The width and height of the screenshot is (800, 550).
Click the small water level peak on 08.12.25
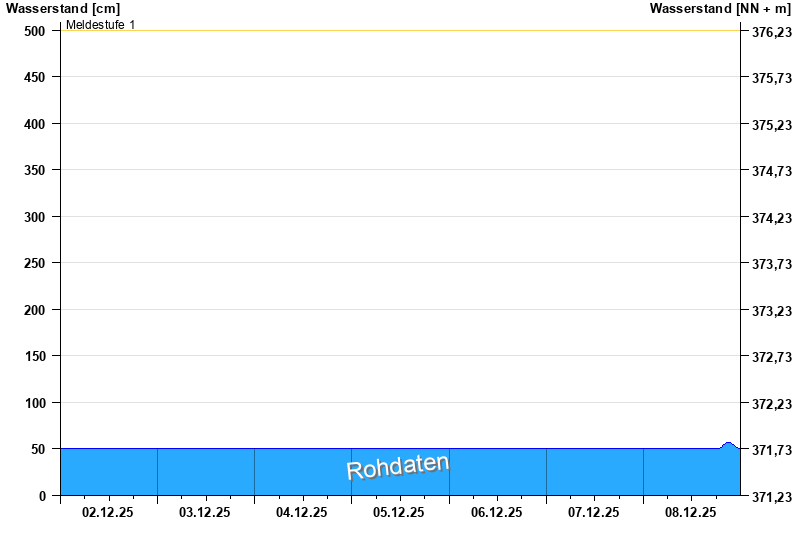point(728,444)
